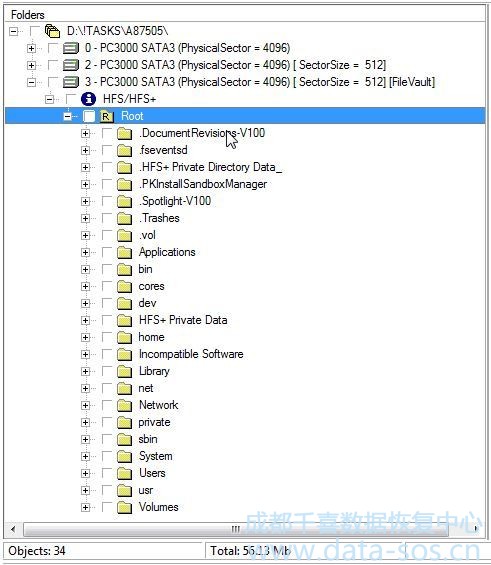Expand drive 0 - PC3000 SATA3 node
The width and height of the screenshot is (491, 565).
click(31, 48)
